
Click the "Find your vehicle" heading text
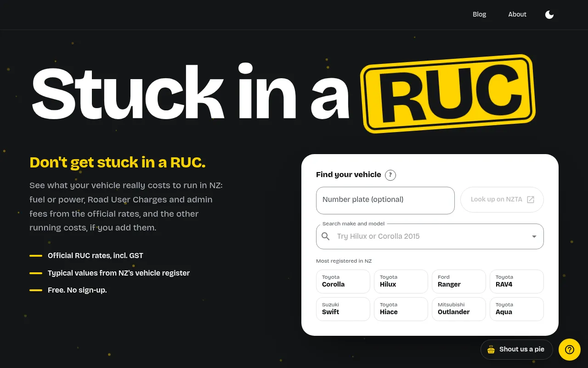tap(349, 175)
